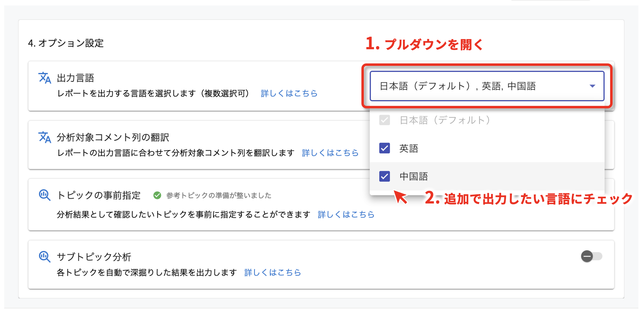The image size is (644, 314).
Task: Select the 英語 option in the list
Action: point(409,148)
